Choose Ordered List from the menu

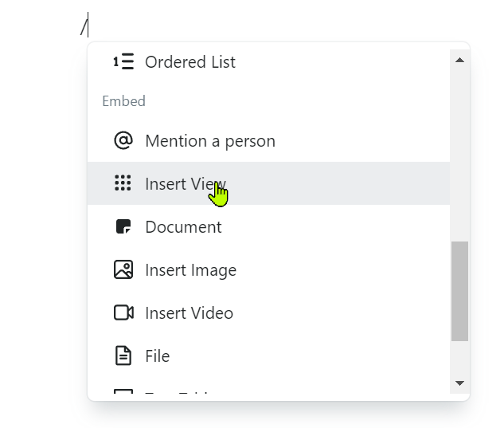(189, 62)
